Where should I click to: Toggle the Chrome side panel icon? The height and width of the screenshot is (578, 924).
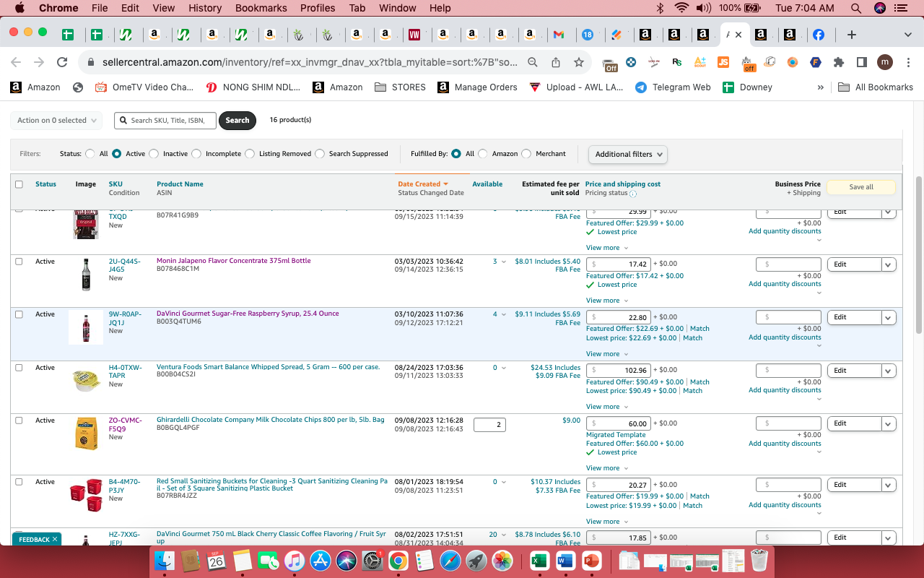coord(861,62)
